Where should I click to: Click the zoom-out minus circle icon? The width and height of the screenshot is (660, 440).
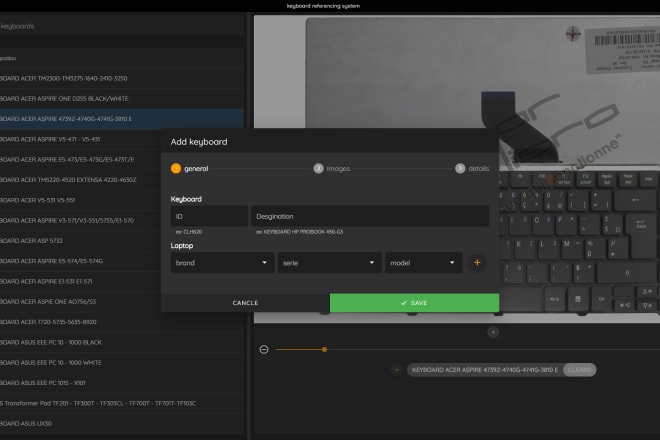(264, 349)
